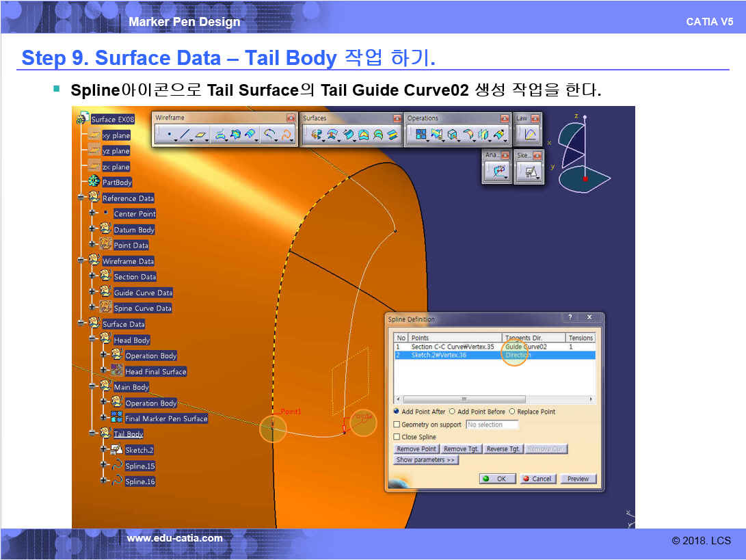Click the Sketcher toolbar icon
This screenshot has height=560, width=746.
529,172
